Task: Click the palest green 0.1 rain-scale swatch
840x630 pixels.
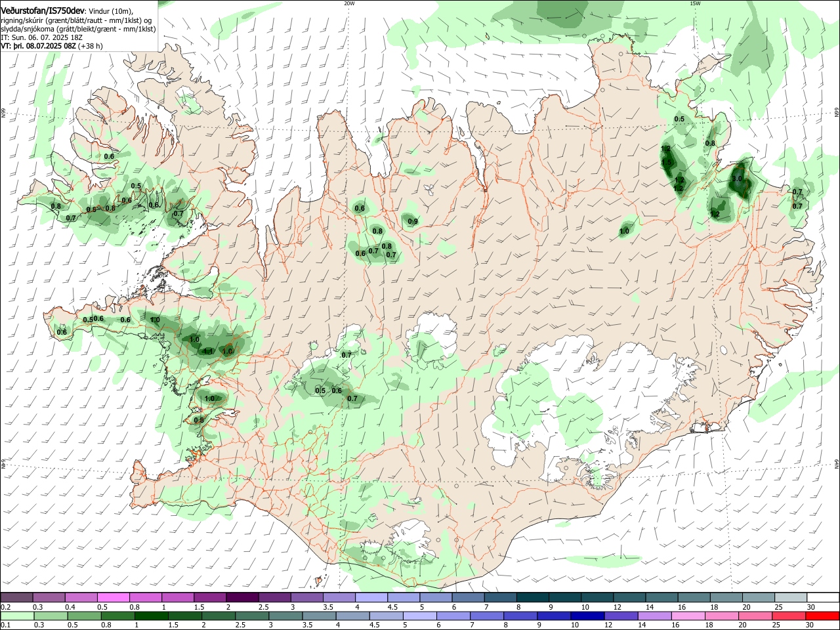Action: click(x=18, y=616)
